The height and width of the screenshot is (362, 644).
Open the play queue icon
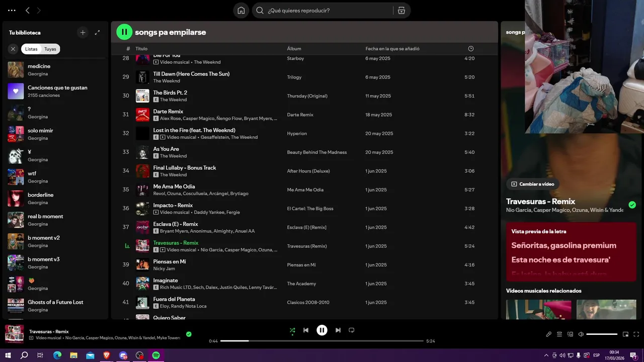[559, 334]
